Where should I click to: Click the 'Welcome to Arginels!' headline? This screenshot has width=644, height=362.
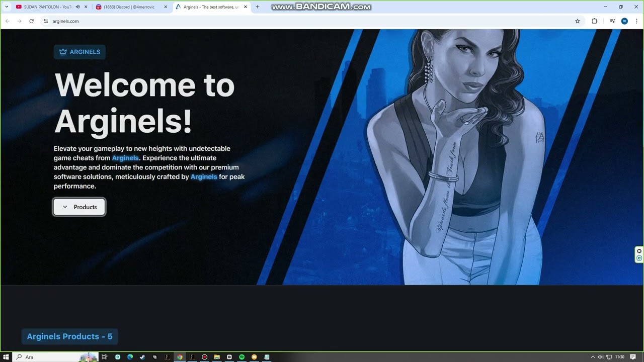tap(144, 103)
